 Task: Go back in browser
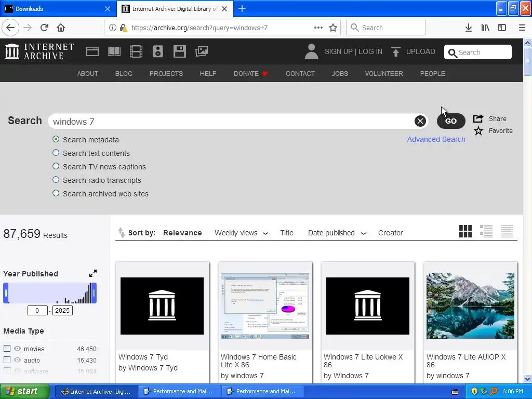[x=10, y=28]
